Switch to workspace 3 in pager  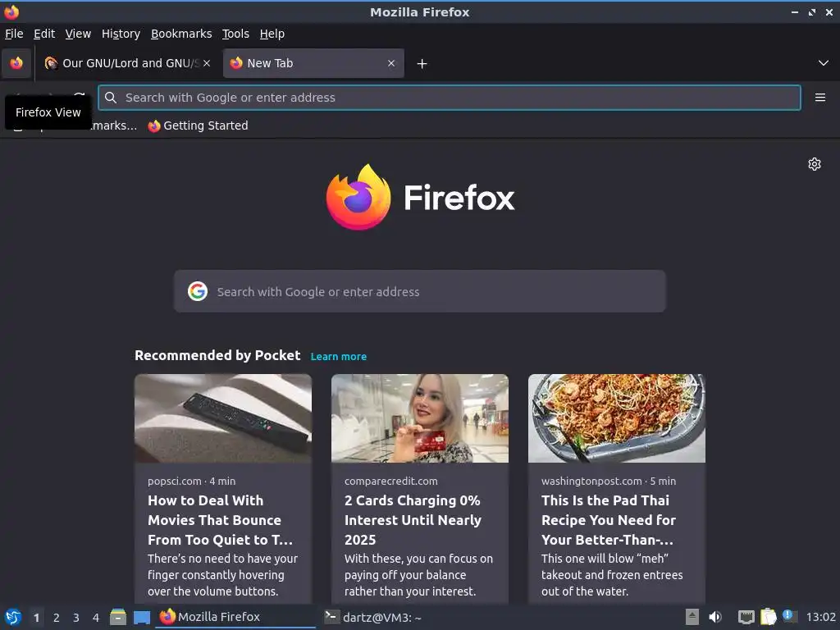coord(76,618)
